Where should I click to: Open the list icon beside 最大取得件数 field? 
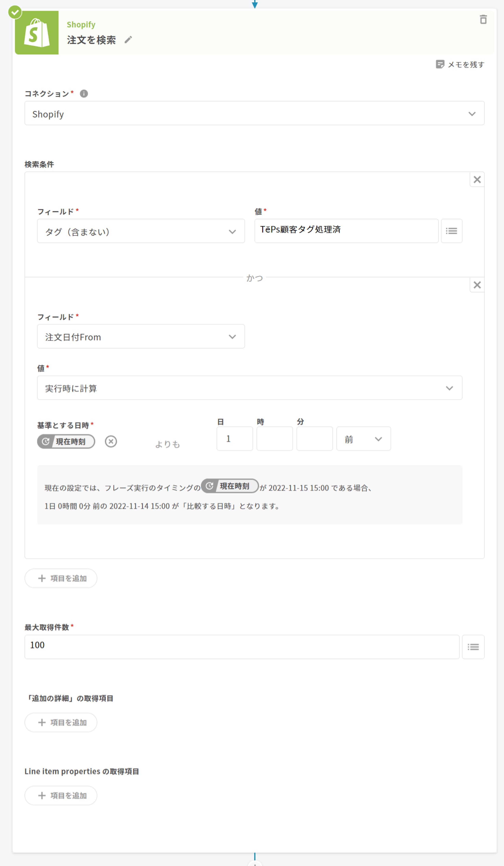(x=473, y=647)
